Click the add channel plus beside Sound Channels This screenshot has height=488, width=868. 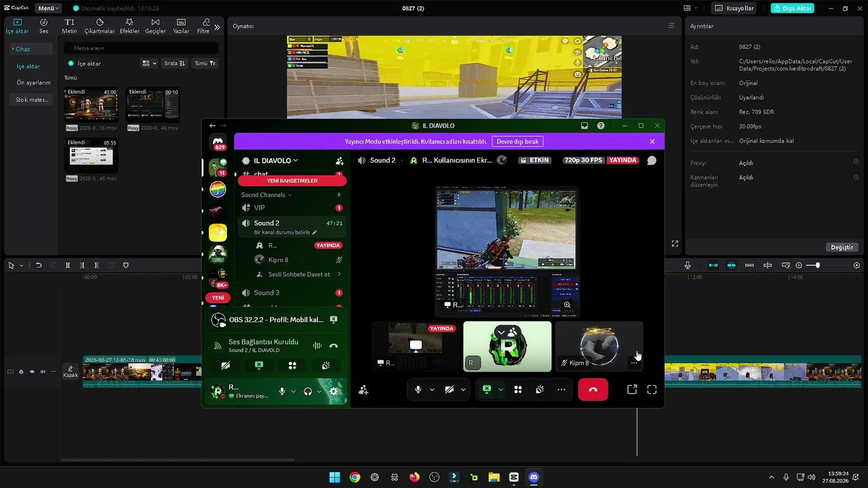click(x=339, y=195)
